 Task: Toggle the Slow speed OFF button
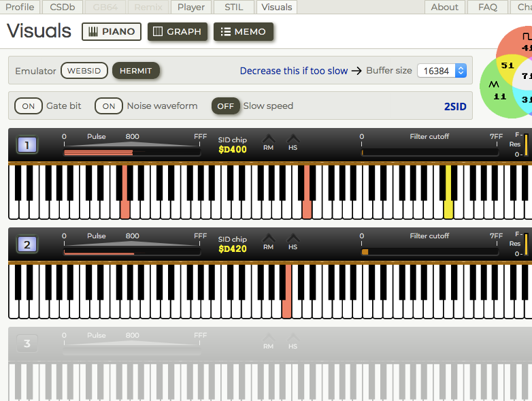coord(226,106)
